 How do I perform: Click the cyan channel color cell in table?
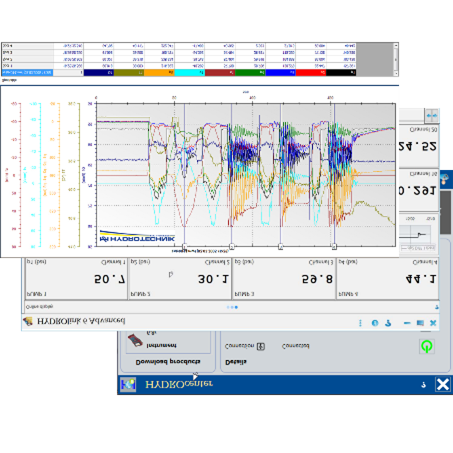point(190,72)
